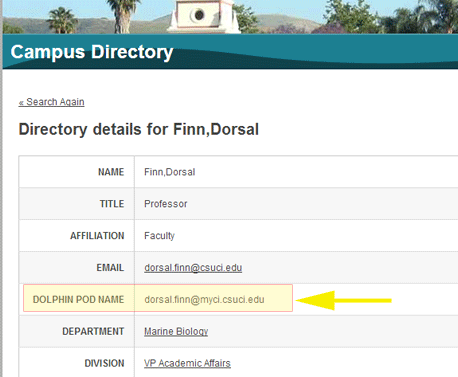Click the TITLE row label
The image size is (458, 377).
(x=112, y=204)
